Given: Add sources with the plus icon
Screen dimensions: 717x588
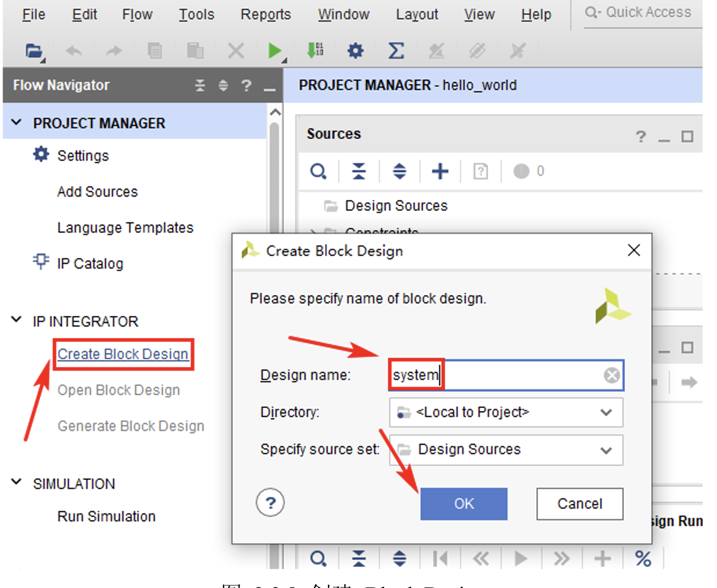Looking at the screenshot, I should click(x=440, y=171).
